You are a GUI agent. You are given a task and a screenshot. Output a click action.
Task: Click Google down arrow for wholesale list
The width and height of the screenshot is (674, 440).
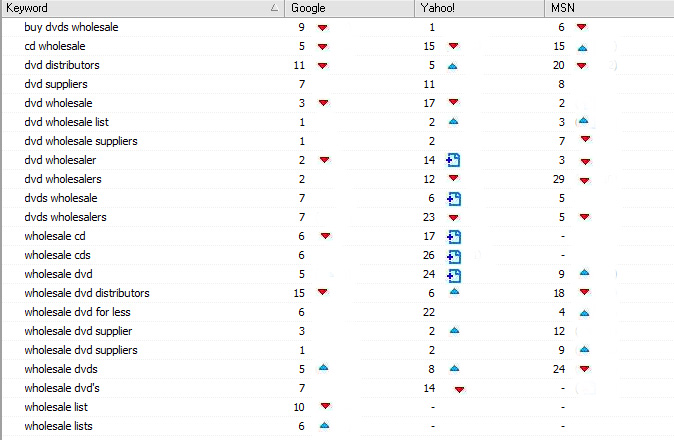tap(325, 406)
